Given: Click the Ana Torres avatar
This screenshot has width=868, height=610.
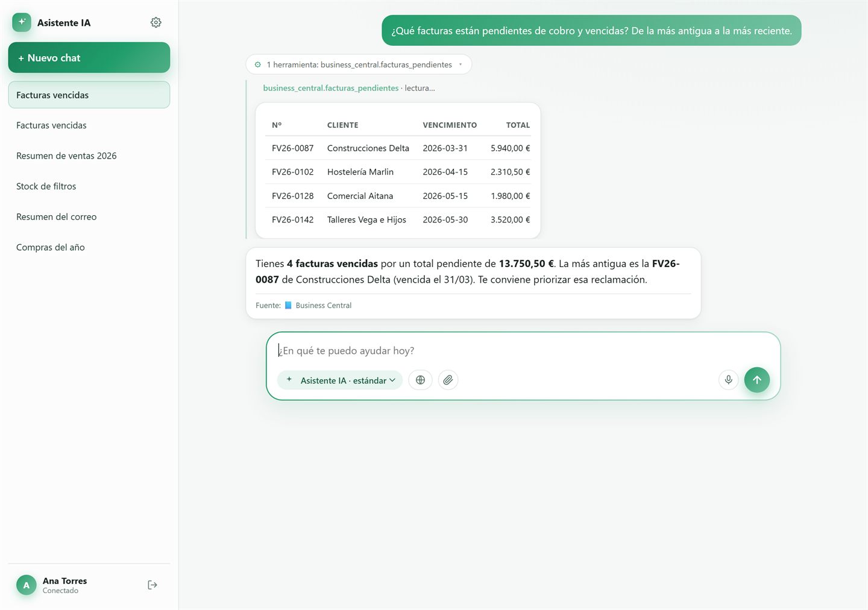Looking at the screenshot, I should click(x=26, y=585).
